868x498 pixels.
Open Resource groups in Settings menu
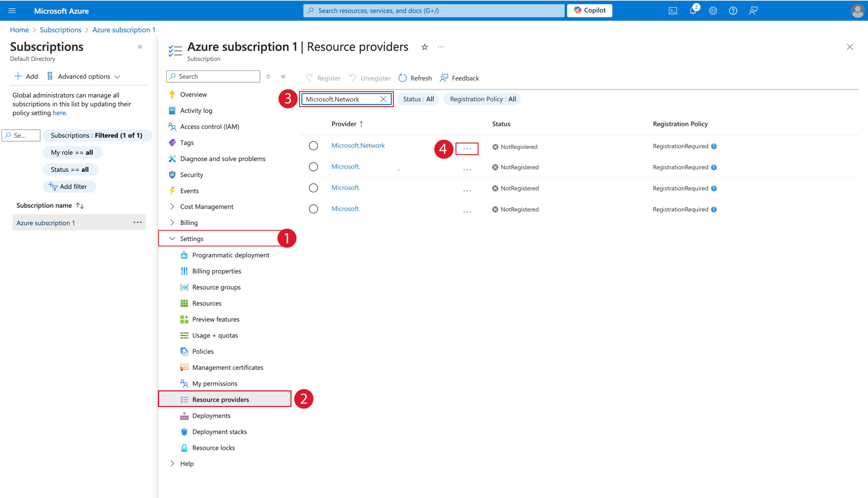[x=216, y=287]
